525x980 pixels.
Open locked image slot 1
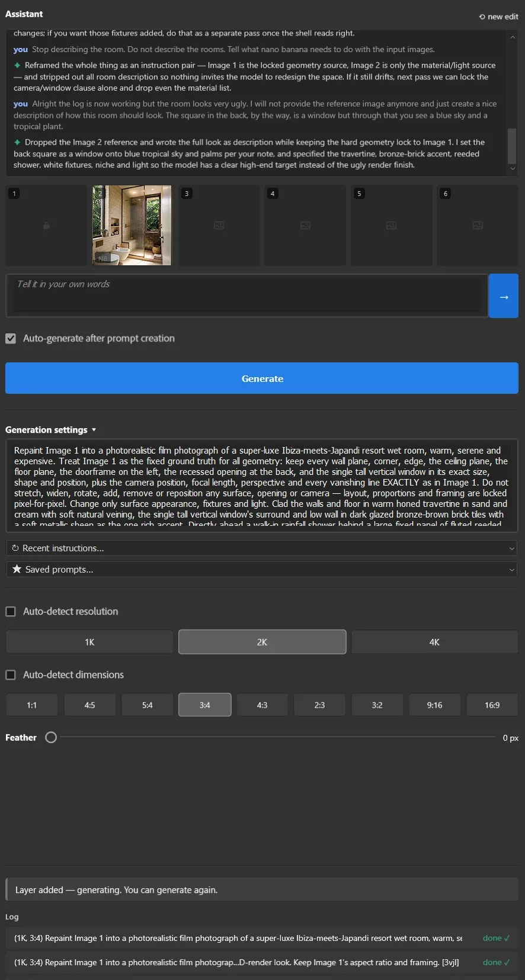(x=46, y=226)
